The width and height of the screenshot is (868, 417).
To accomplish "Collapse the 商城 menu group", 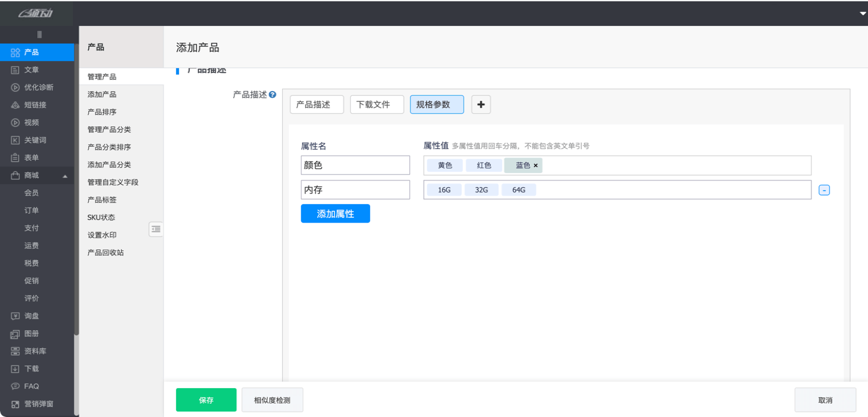I will [x=65, y=176].
